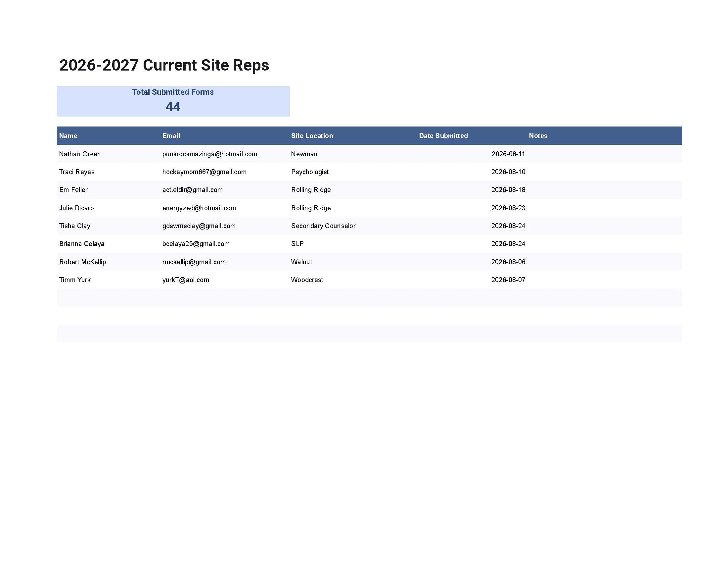Click the 'Psychologist' site location cell

310,172
